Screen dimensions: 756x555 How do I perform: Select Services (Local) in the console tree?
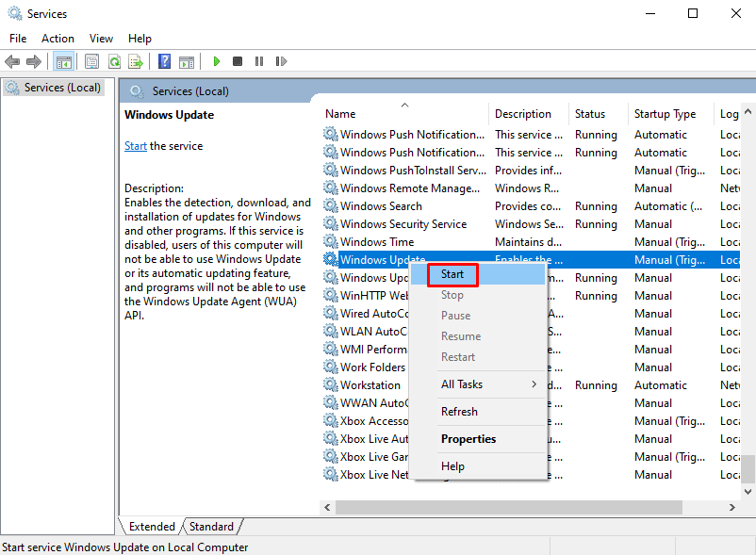coord(57,88)
